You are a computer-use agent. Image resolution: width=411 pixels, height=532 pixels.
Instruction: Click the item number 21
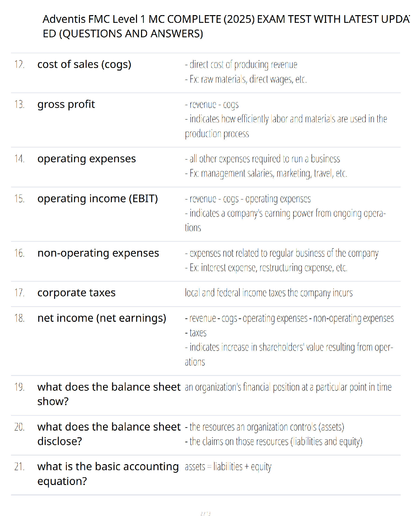pyautogui.click(x=19, y=467)
